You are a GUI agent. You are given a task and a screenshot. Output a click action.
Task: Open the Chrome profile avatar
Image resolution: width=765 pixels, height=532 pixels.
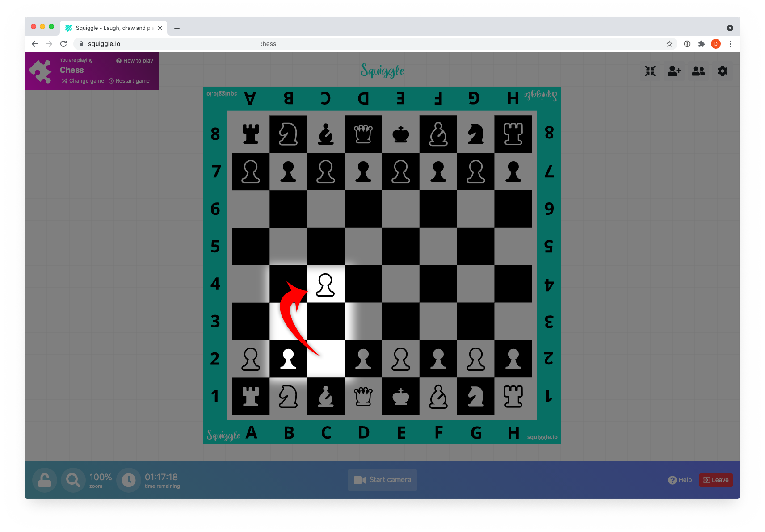(x=716, y=44)
